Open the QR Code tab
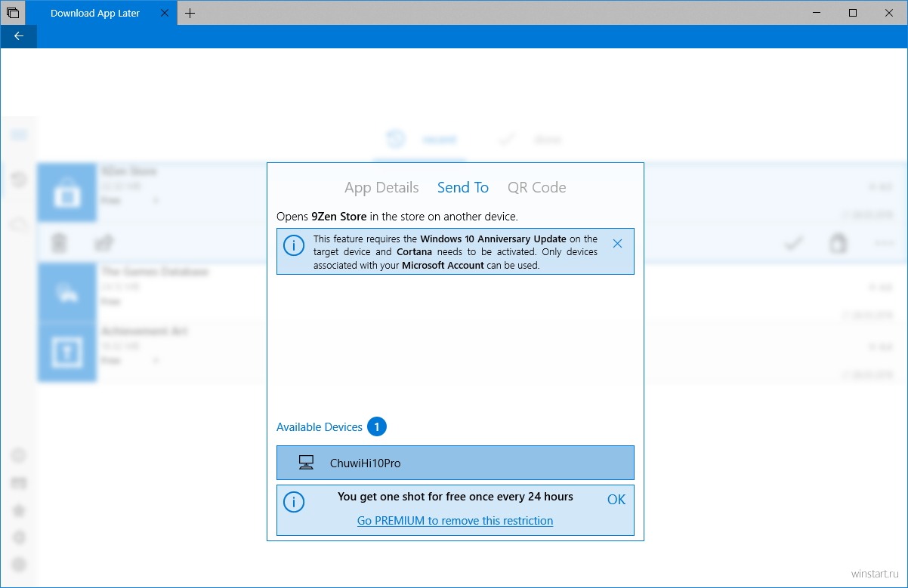 tap(537, 188)
